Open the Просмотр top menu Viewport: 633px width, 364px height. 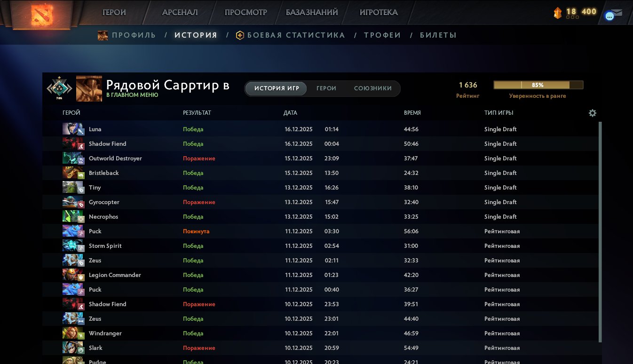[245, 13]
